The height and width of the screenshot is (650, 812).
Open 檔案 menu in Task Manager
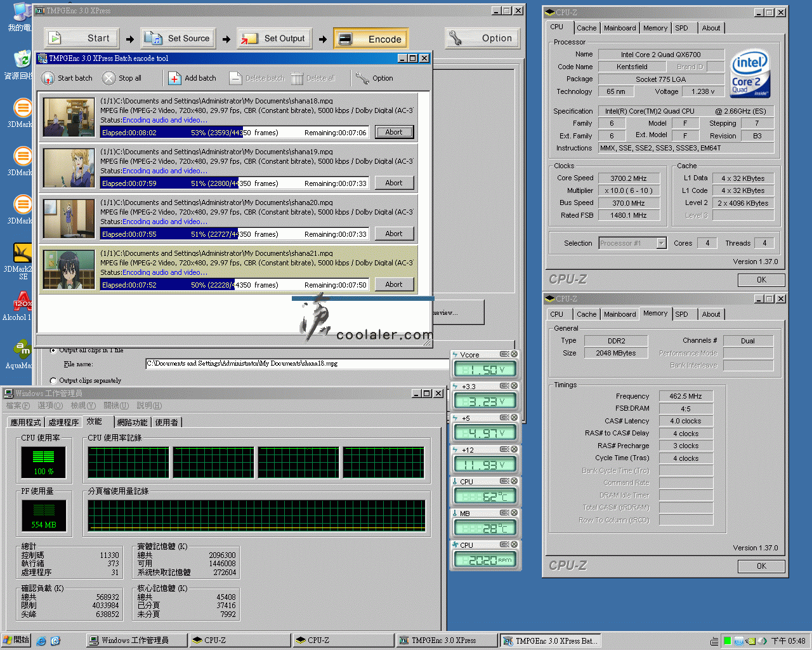coord(18,406)
